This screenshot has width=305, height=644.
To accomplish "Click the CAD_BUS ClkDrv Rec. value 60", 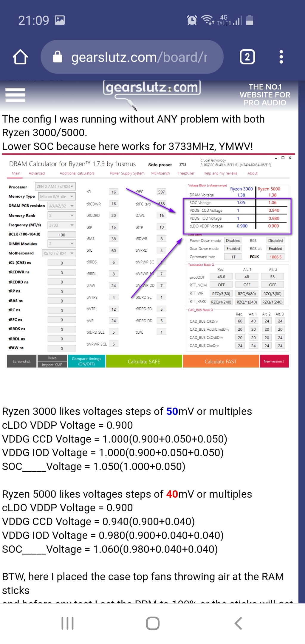I will (x=240, y=321).
